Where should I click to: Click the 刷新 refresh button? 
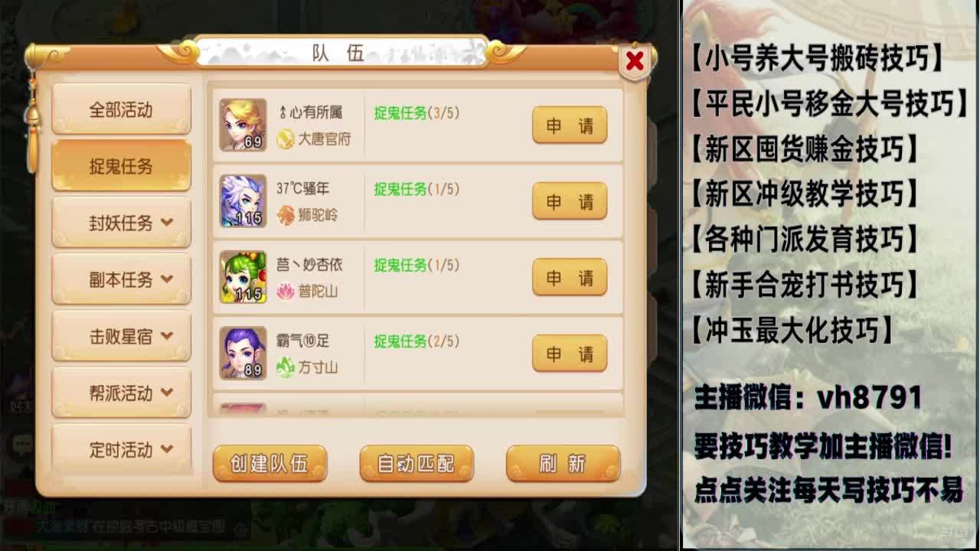coord(563,464)
